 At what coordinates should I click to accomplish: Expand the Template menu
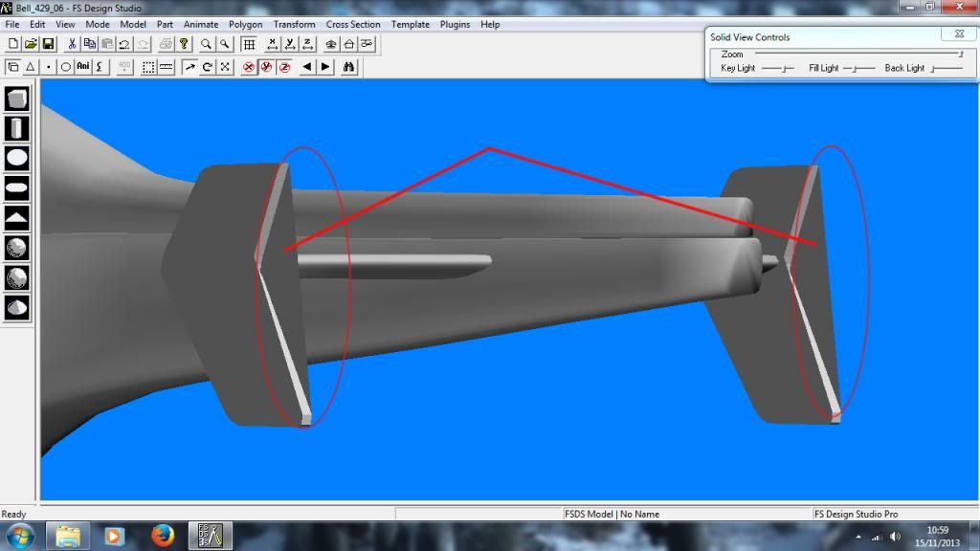click(x=410, y=24)
